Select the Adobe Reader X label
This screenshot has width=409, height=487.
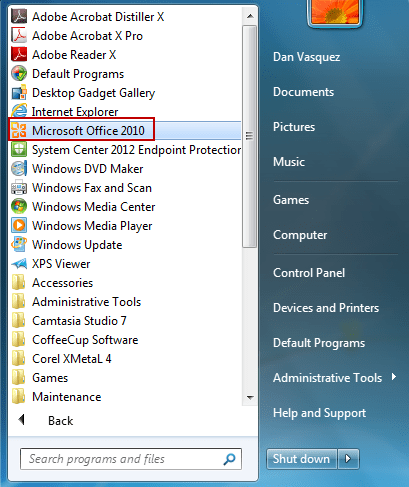tap(74, 55)
